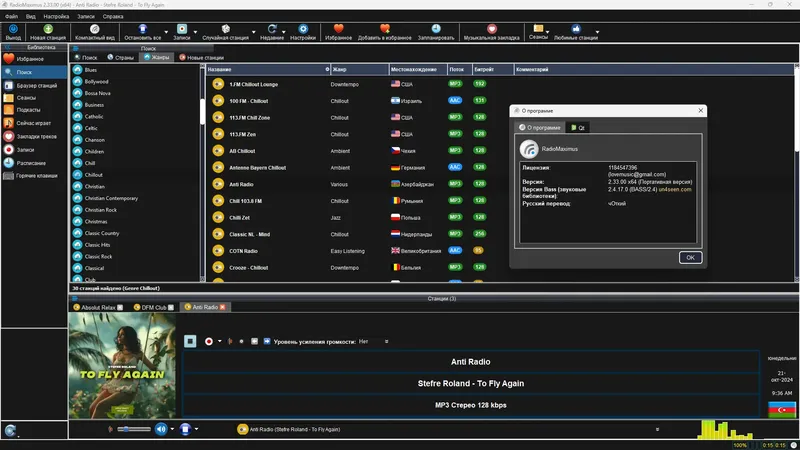The height and width of the screenshot is (450, 800).
Task: Close the DFM Club station tab
Action: (x=171, y=307)
